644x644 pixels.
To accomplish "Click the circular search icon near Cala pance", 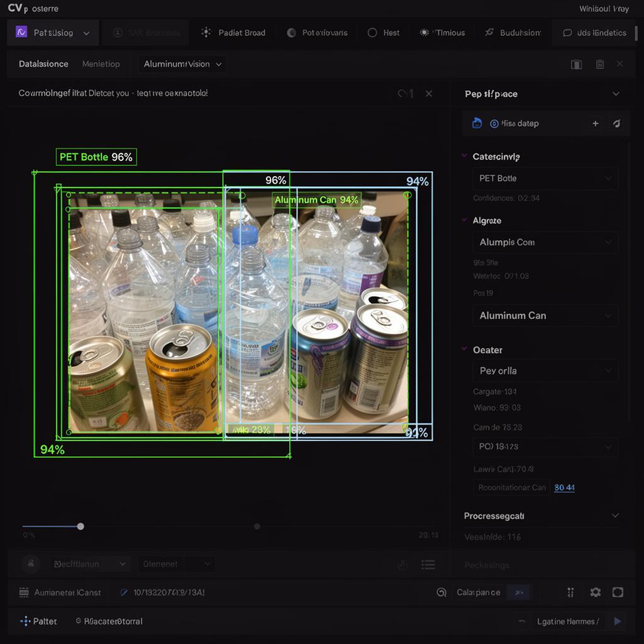I will [441, 592].
